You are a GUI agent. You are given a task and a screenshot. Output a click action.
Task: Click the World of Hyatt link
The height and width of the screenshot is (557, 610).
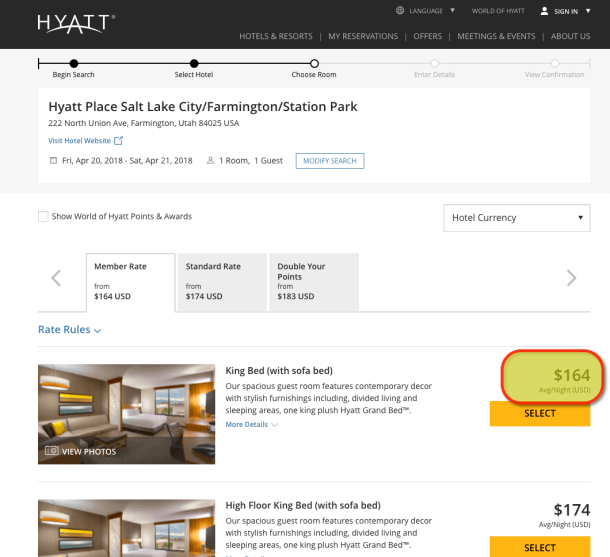pos(498,11)
